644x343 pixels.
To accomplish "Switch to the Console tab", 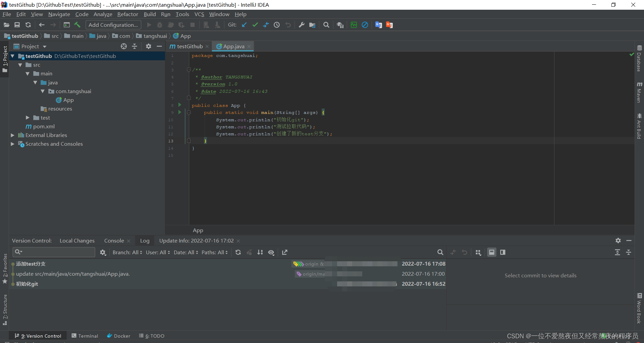I will click(114, 241).
